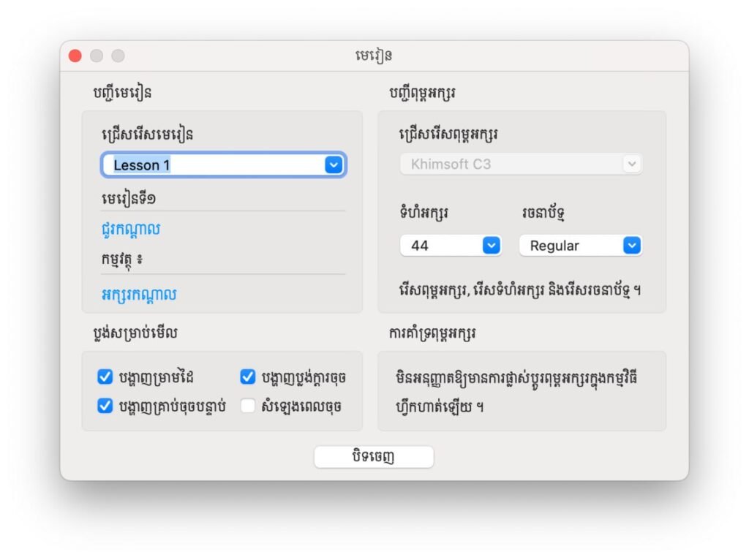Viewport: 749px width, 560px height.
Task: Close the window with the red button
Action: tap(75, 56)
